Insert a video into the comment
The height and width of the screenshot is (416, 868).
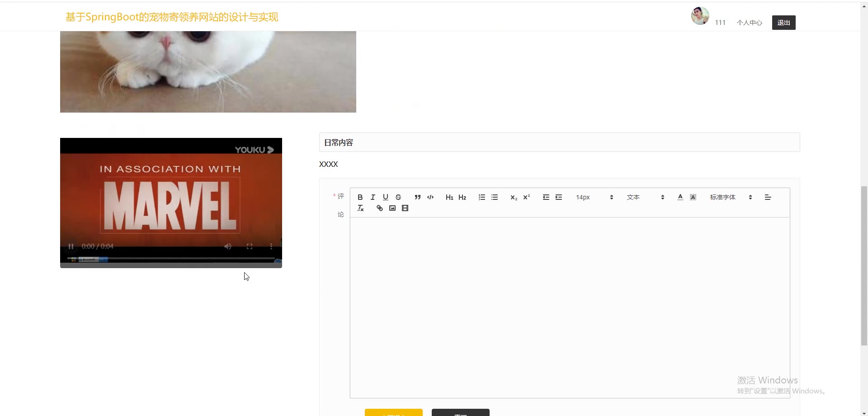(x=405, y=208)
